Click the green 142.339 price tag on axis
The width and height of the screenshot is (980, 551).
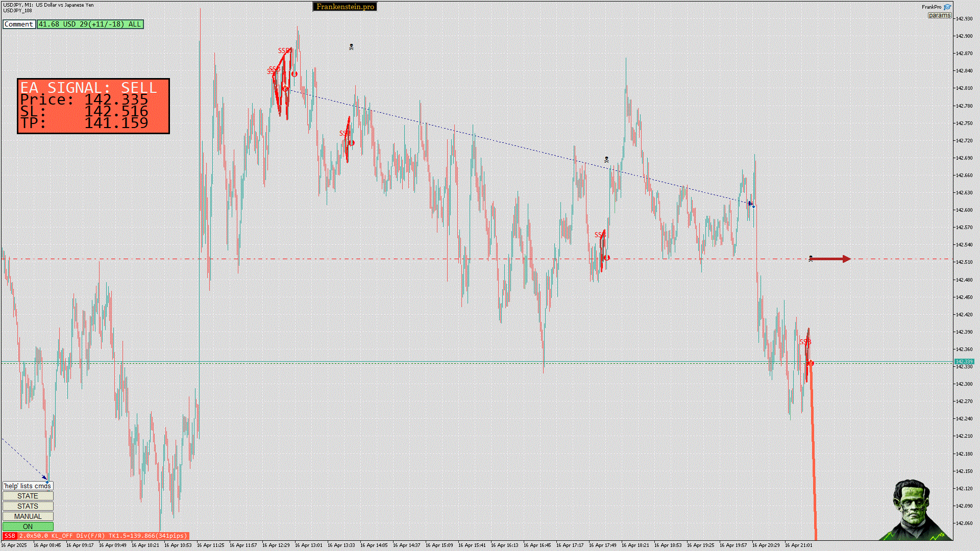964,362
